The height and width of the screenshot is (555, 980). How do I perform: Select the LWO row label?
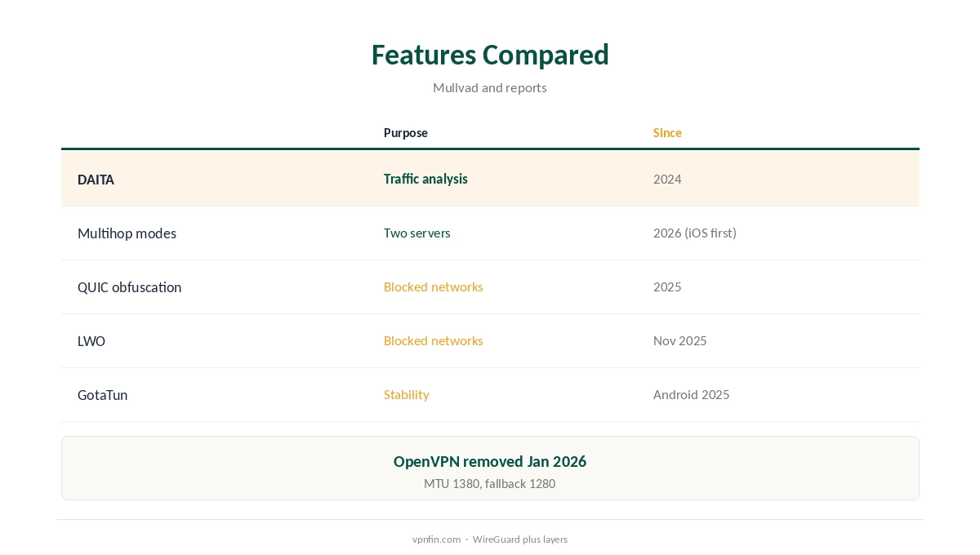point(91,341)
